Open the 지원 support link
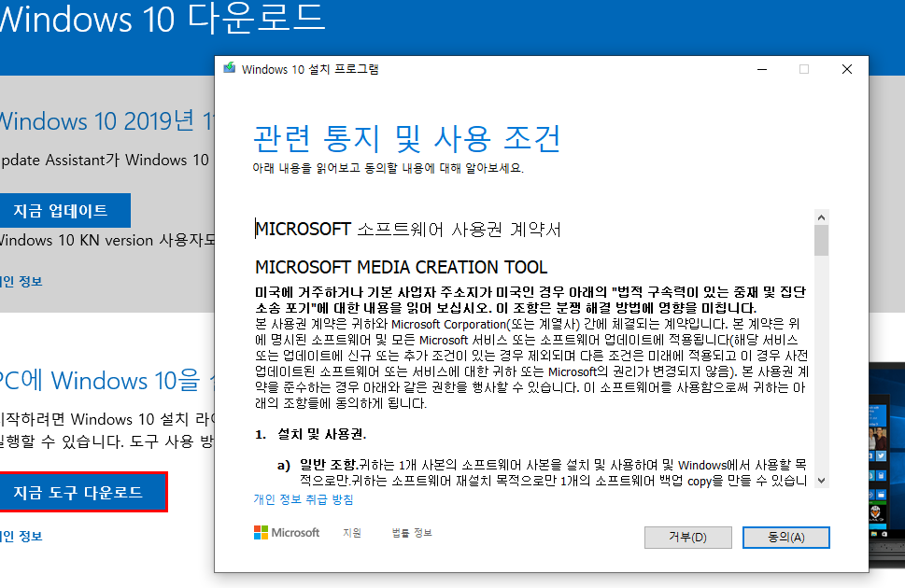Viewport: 905px width, 588px height. (352, 533)
